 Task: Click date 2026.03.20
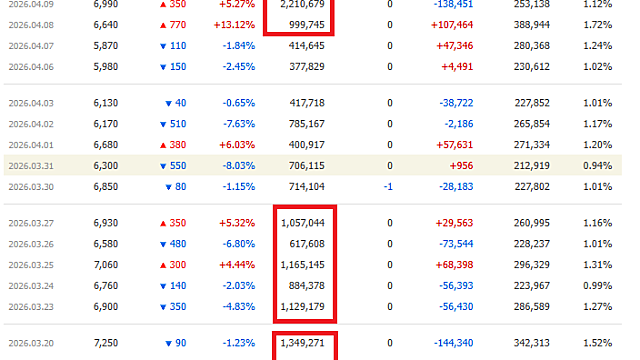pyautogui.click(x=31, y=343)
